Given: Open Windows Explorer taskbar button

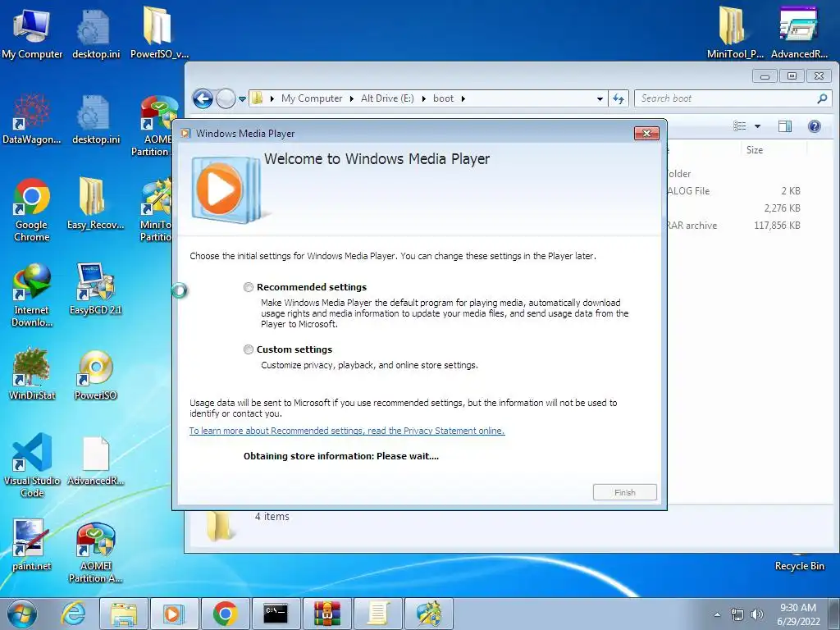Looking at the screenshot, I should (123, 614).
